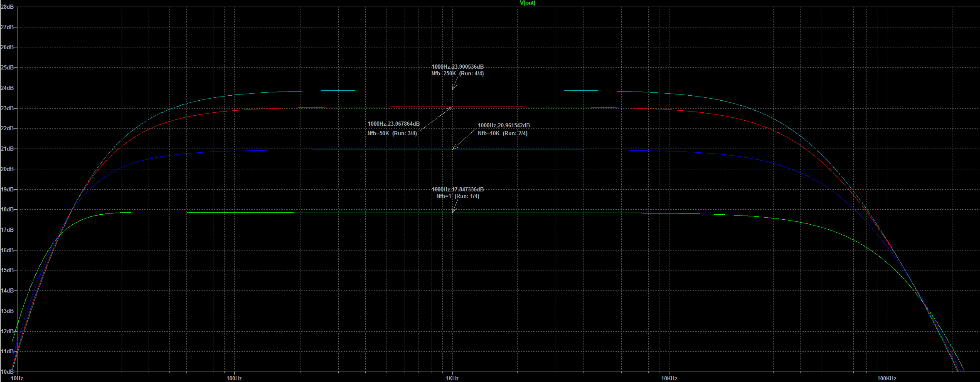
Task: Click the 28dB vertical axis label
Action: coord(7,7)
